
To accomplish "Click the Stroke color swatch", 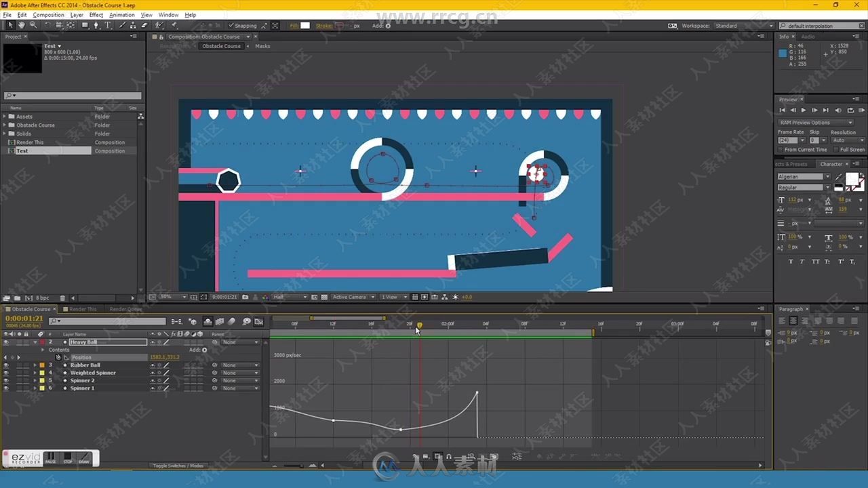I will (339, 26).
